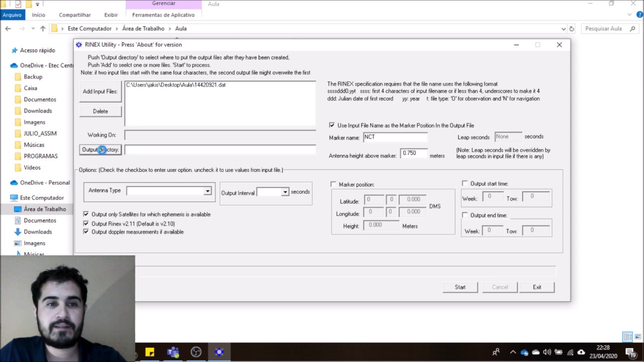Click Este Computador in the address breadcrumb
Screen dimensions: 644x362
click(90, 29)
